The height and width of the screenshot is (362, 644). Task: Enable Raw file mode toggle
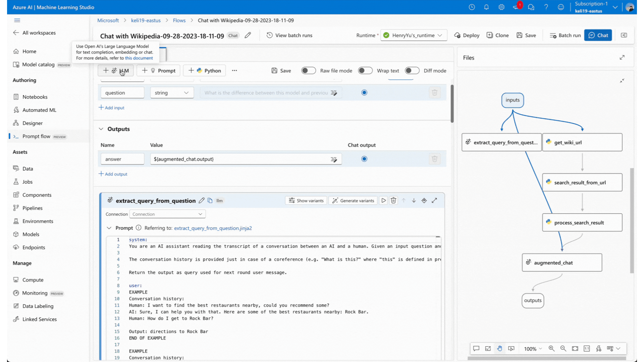click(x=308, y=71)
